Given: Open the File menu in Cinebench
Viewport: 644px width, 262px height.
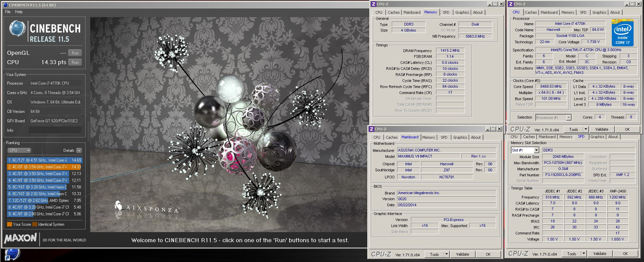Looking at the screenshot, I should coord(8,12).
